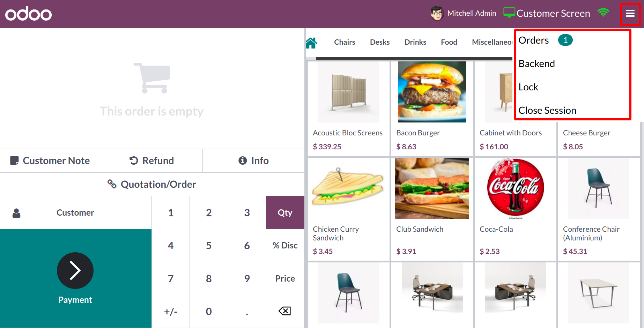Viewport: 644px width, 328px height.
Task: Add the Coca-Cola product thumbnail
Action: tap(515, 188)
